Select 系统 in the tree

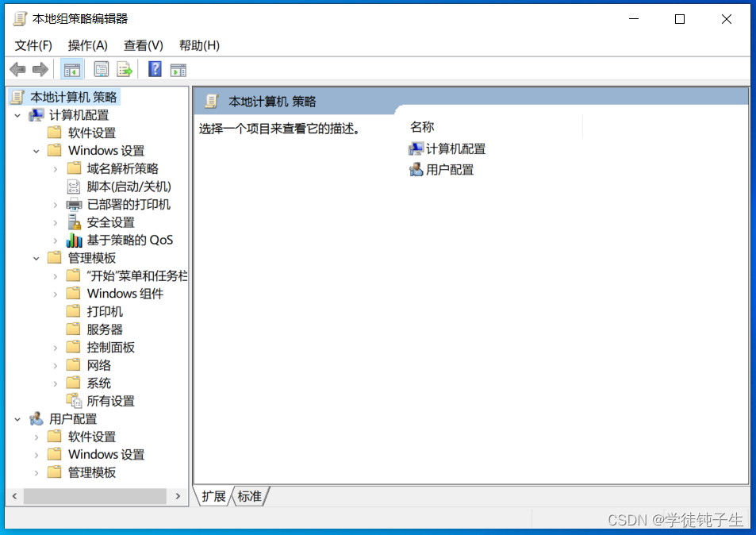click(99, 383)
